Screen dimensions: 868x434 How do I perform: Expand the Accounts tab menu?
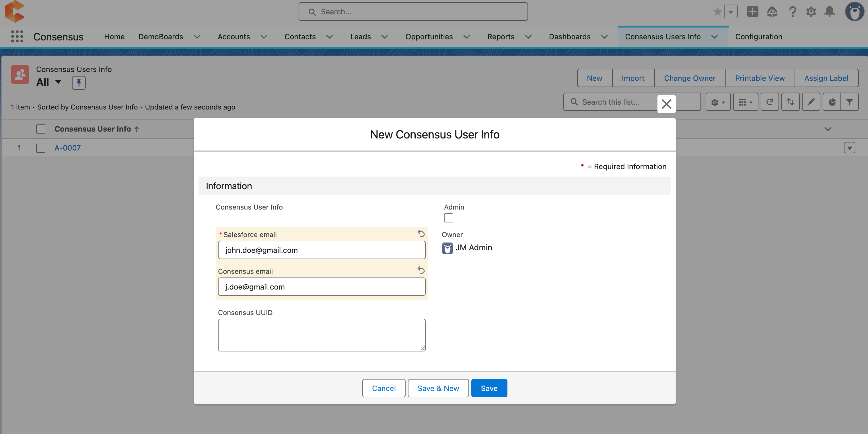point(264,37)
